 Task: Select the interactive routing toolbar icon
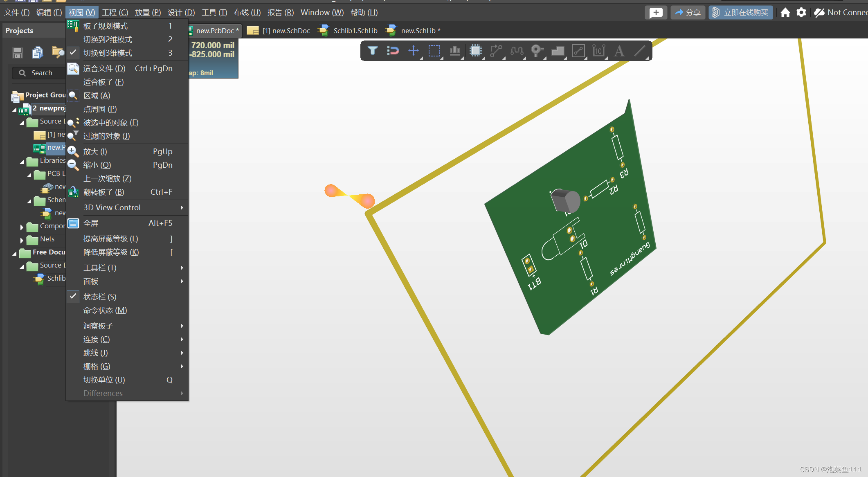coord(496,51)
